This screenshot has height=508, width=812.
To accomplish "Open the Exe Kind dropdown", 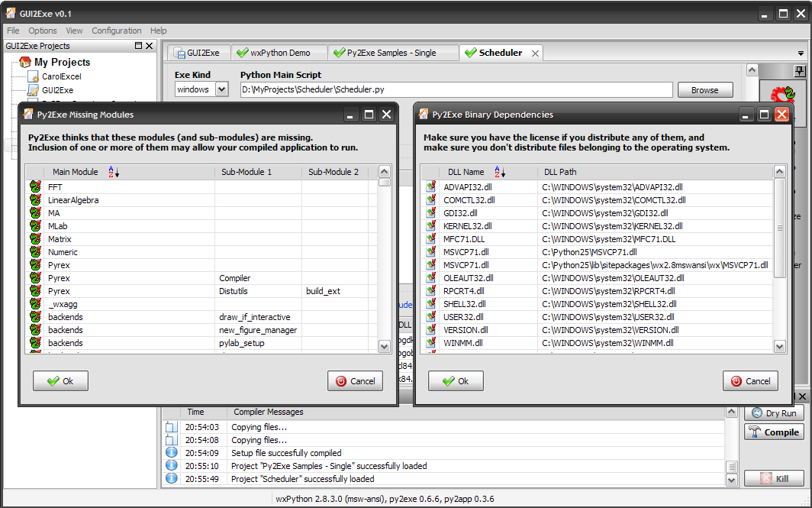I will (x=221, y=89).
